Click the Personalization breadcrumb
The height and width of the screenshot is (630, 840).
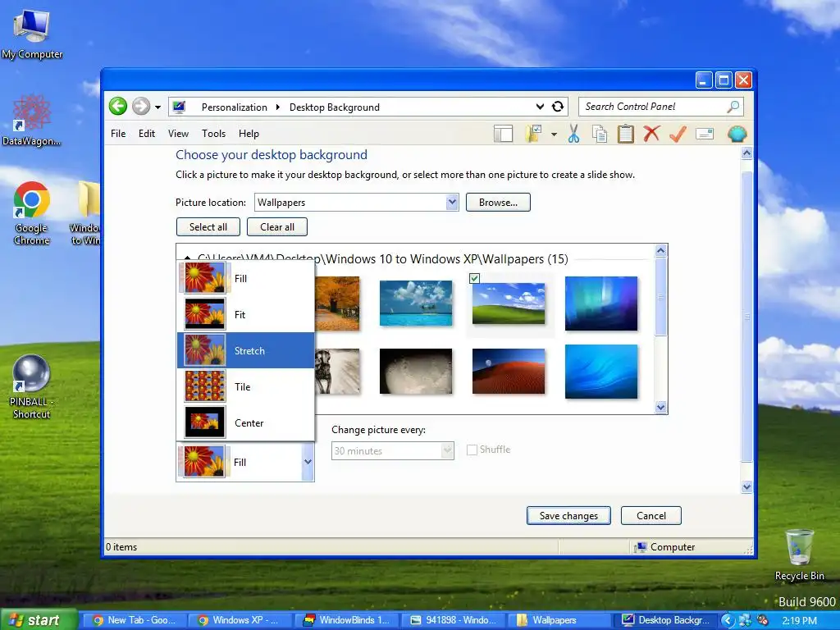tap(234, 107)
